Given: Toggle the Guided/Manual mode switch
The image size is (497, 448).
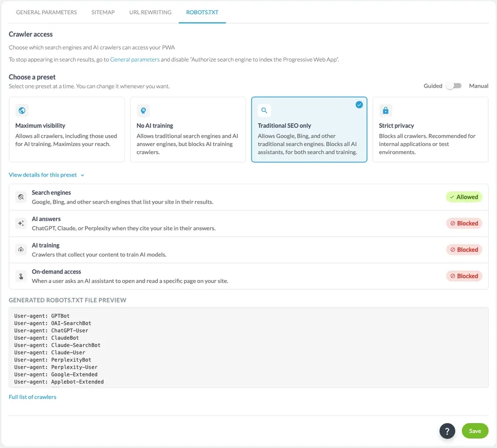Looking at the screenshot, I should click(455, 85).
